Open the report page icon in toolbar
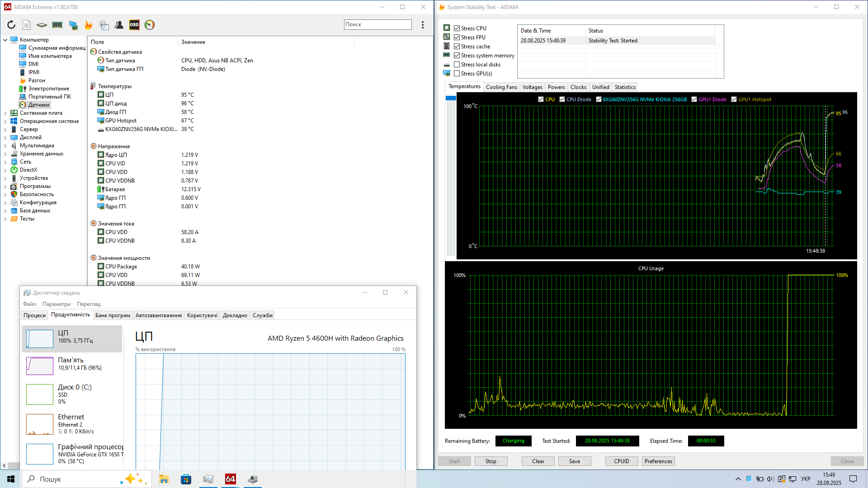Viewport: 868px width, 488px height. (27, 25)
